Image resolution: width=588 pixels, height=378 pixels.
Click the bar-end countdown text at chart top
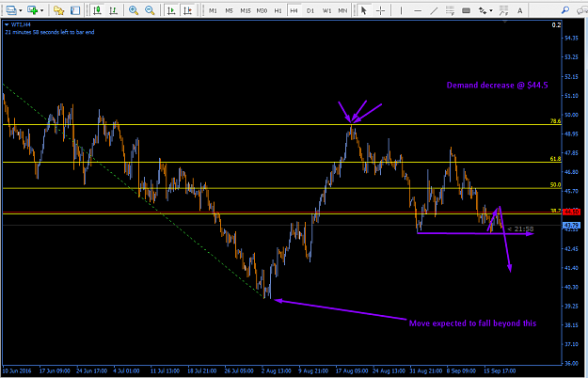tap(50, 32)
